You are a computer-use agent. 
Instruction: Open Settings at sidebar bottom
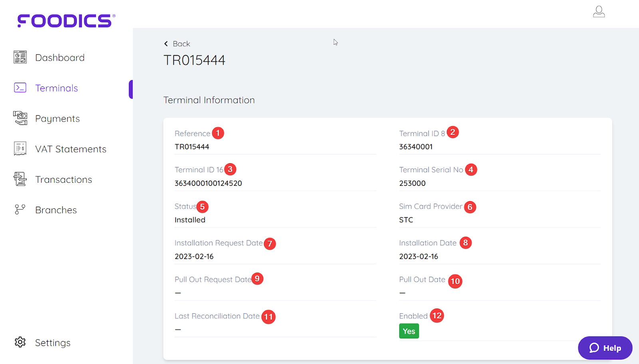[x=53, y=343]
